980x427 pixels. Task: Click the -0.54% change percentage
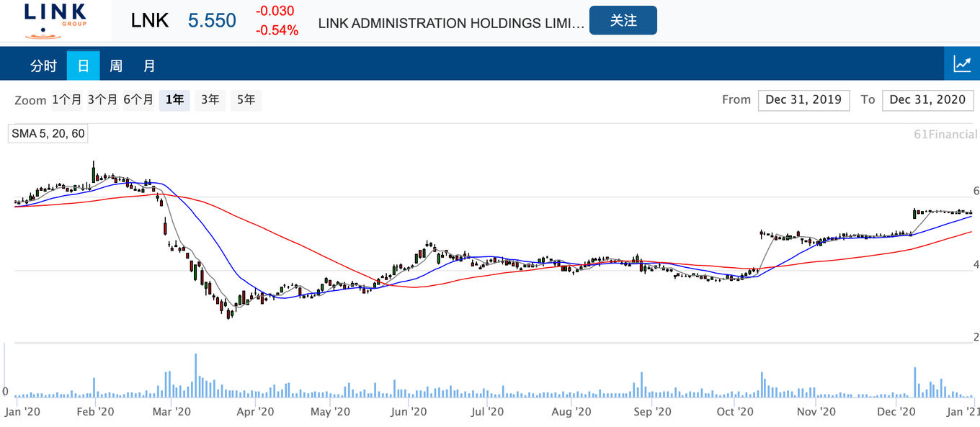277,31
